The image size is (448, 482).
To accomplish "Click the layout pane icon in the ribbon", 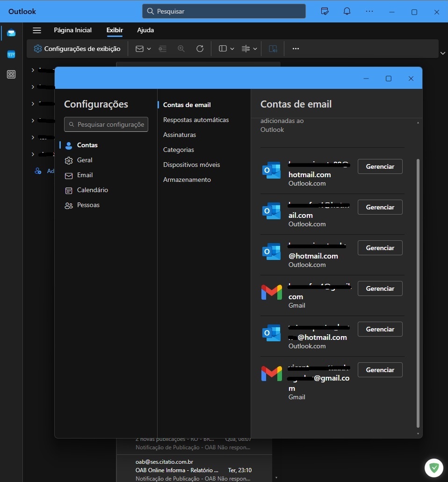I will (x=223, y=49).
